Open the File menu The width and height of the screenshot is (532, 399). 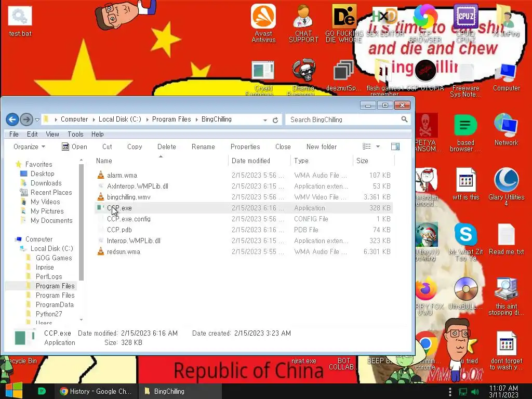(14, 134)
